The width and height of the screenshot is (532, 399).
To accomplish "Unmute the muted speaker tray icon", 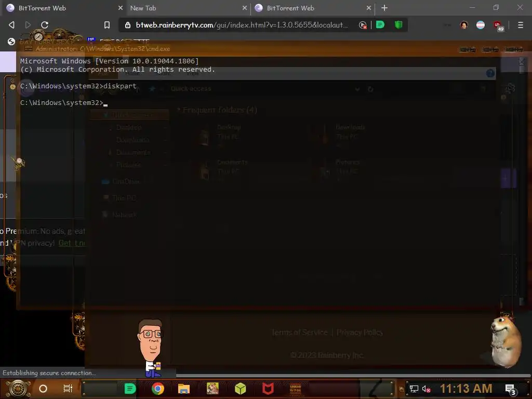I will pyautogui.click(x=426, y=389).
